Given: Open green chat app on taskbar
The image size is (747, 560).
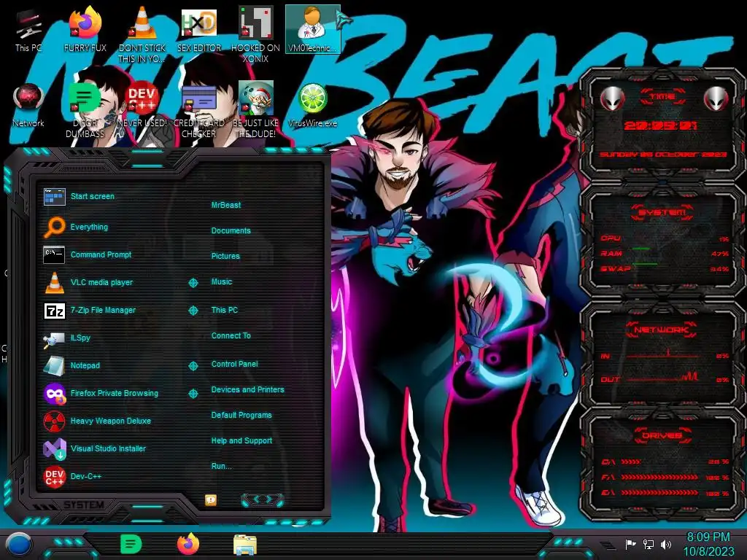Looking at the screenshot, I should 131,544.
